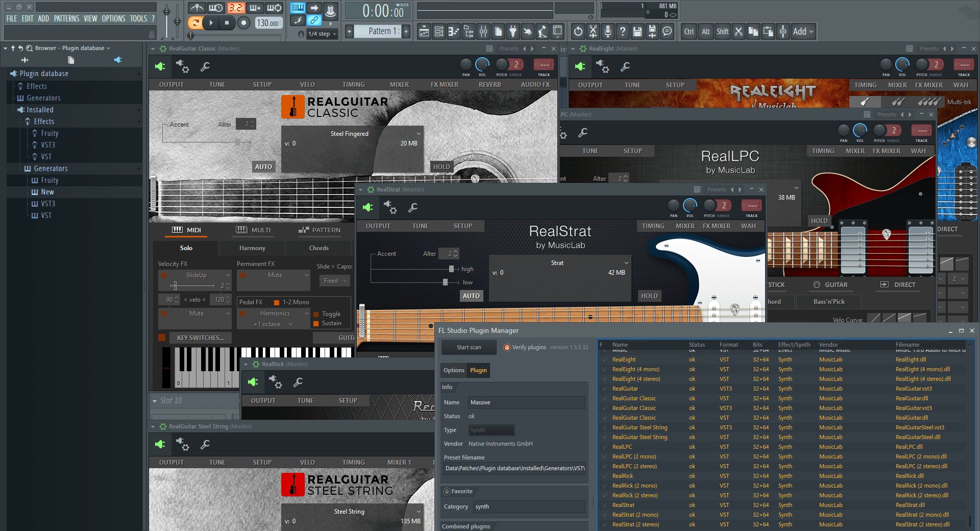Enable the metronome icon
Screen dimensions: 980x531
point(197,8)
